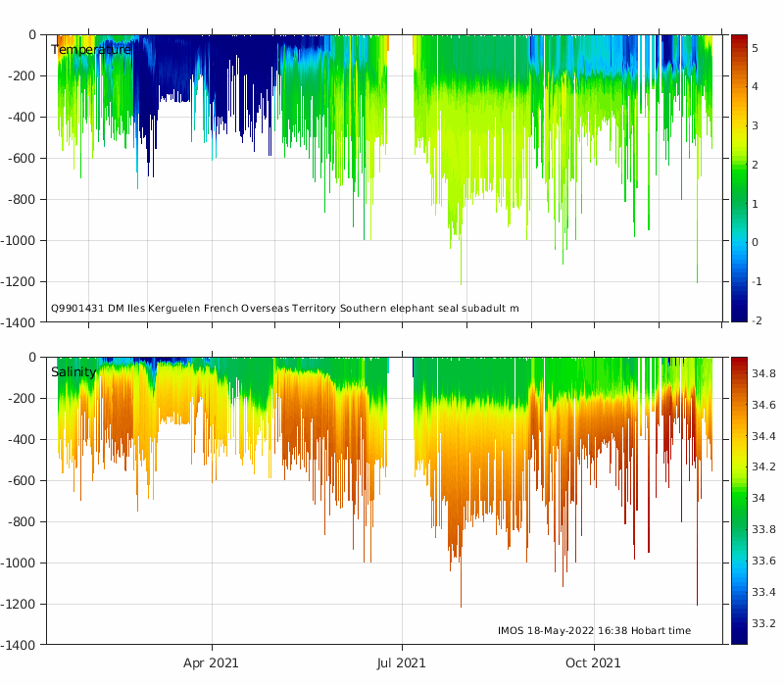Click the Salinity panel title label

pos(73,372)
